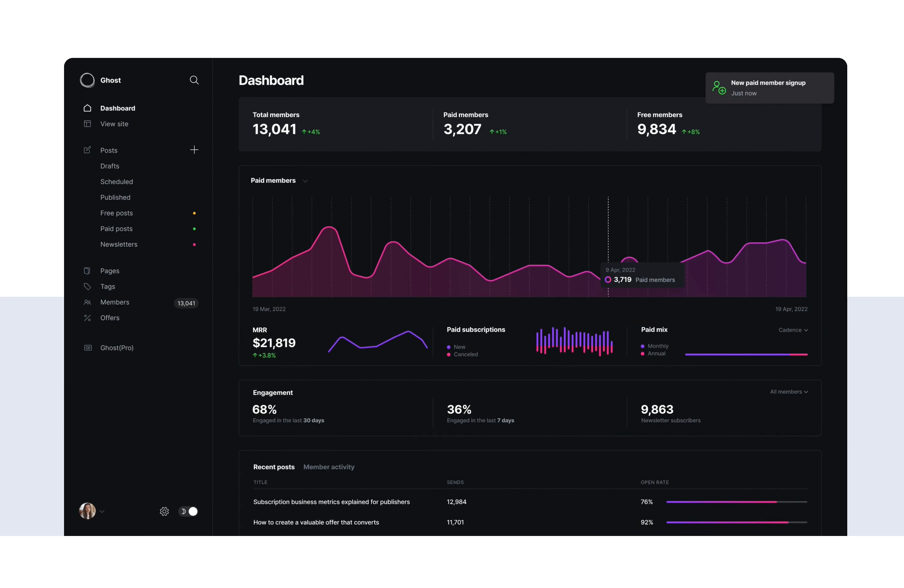Toggle the dark mode night switch

(x=189, y=512)
